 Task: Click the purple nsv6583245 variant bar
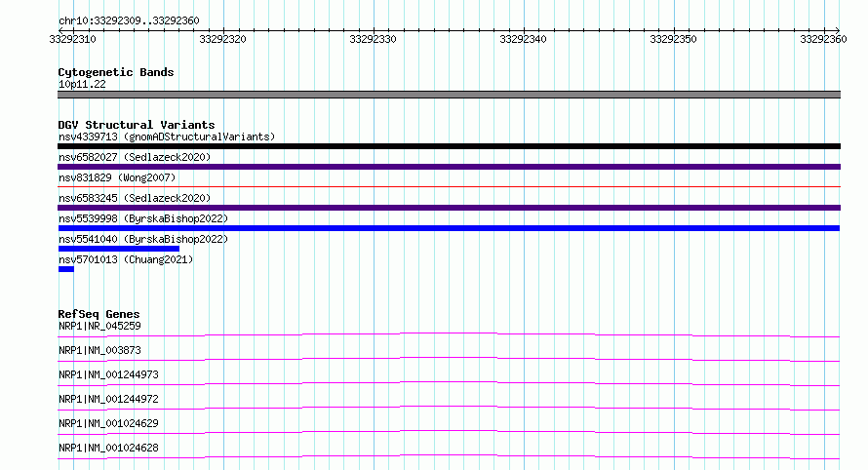point(449,208)
